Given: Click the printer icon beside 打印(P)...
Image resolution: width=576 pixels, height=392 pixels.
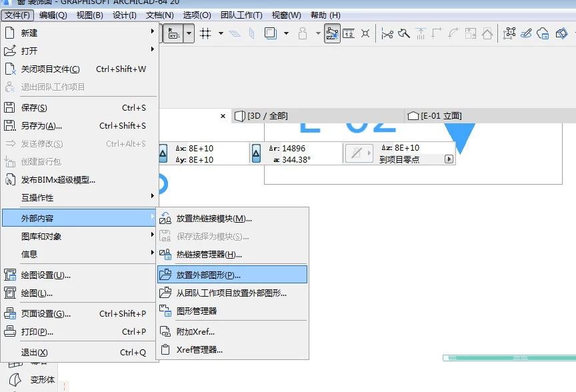Looking at the screenshot, I should coord(9,331).
